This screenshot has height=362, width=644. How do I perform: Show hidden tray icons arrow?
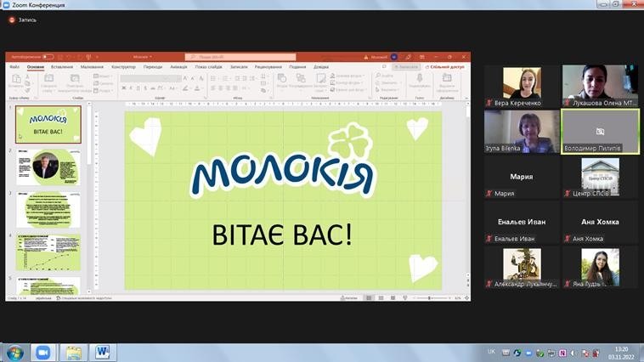573,353
